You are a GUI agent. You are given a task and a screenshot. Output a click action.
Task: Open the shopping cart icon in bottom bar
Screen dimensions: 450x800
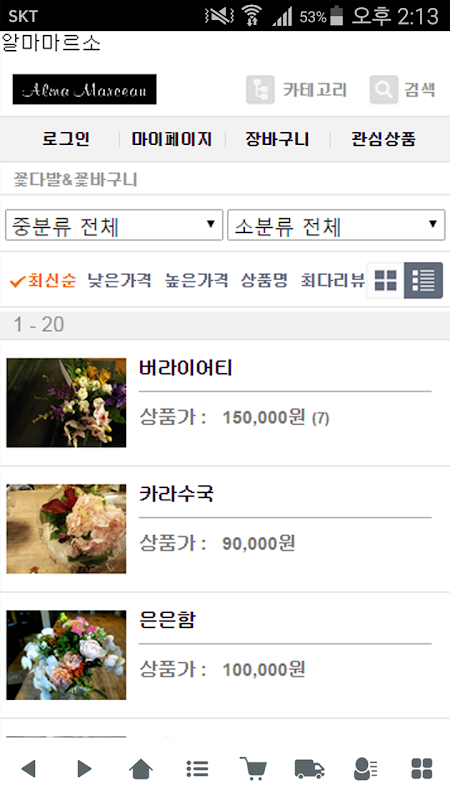(x=253, y=768)
